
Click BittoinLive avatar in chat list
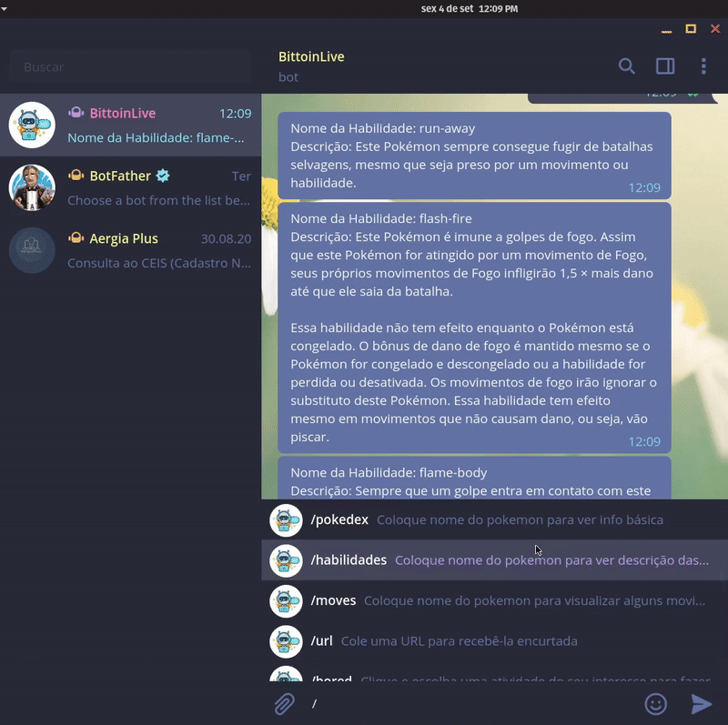point(32,125)
